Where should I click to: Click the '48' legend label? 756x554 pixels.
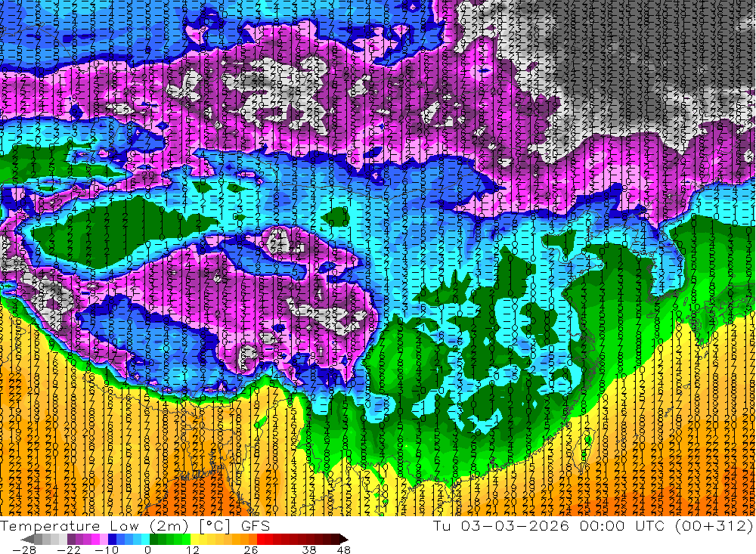pyautogui.click(x=343, y=549)
